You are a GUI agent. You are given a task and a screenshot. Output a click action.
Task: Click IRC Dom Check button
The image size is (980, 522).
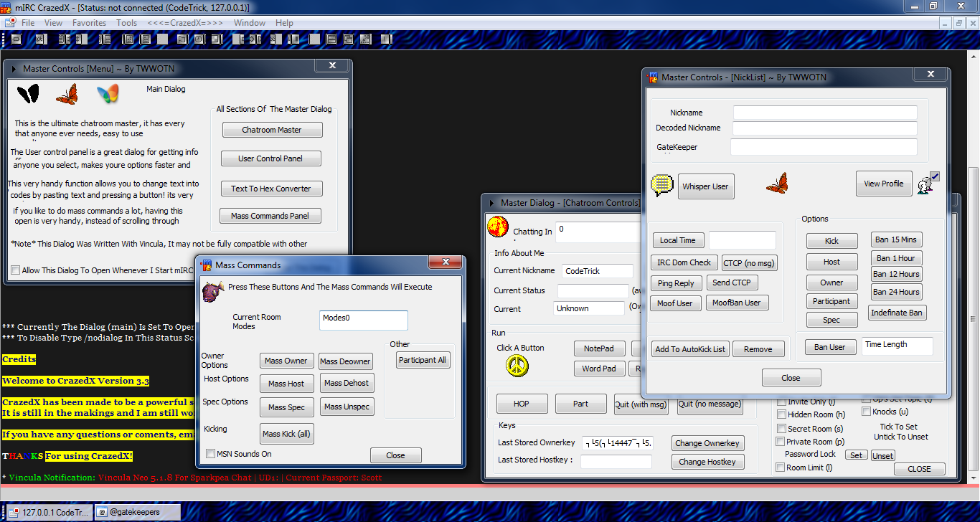point(684,262)
